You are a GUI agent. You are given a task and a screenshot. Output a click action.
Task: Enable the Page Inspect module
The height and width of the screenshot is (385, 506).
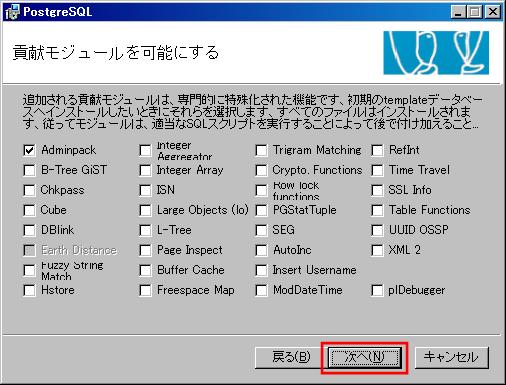(145, 250)
